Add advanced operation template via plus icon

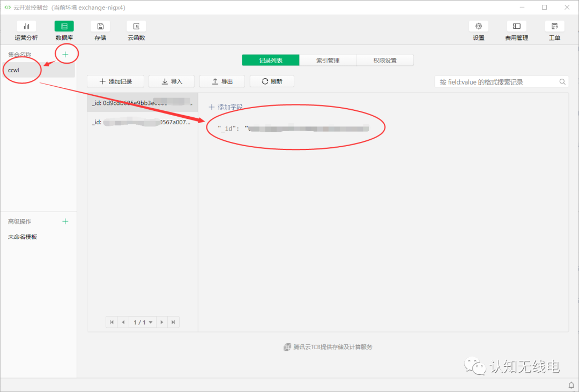pyautogui.click(x=65, y=221)
